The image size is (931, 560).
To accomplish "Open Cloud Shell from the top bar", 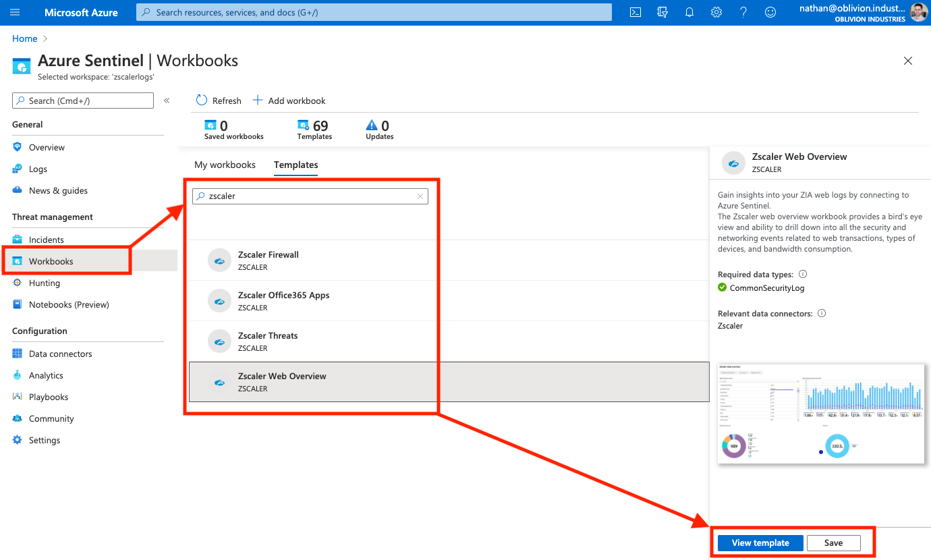I will [635, 12].
